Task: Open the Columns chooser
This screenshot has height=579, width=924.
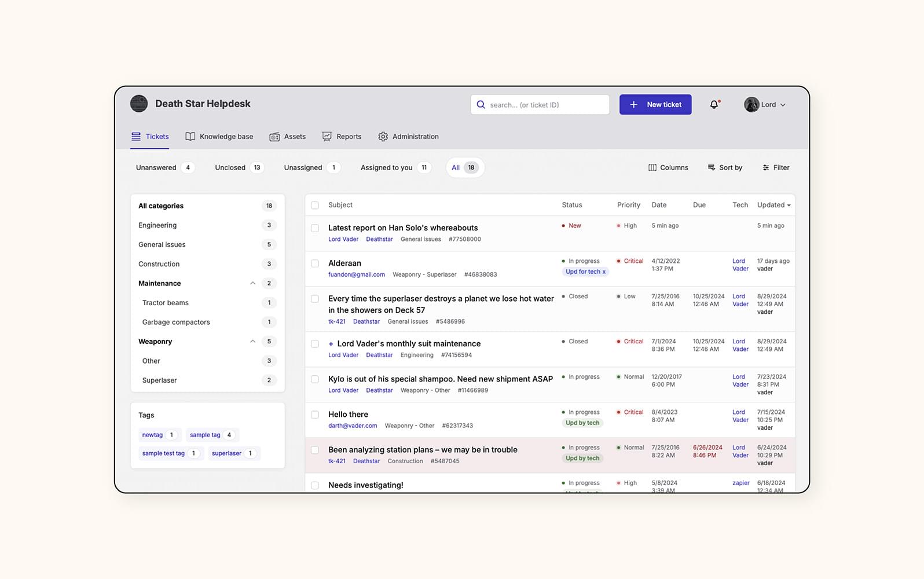Action: pyautogui.click(x=668, y=167)
